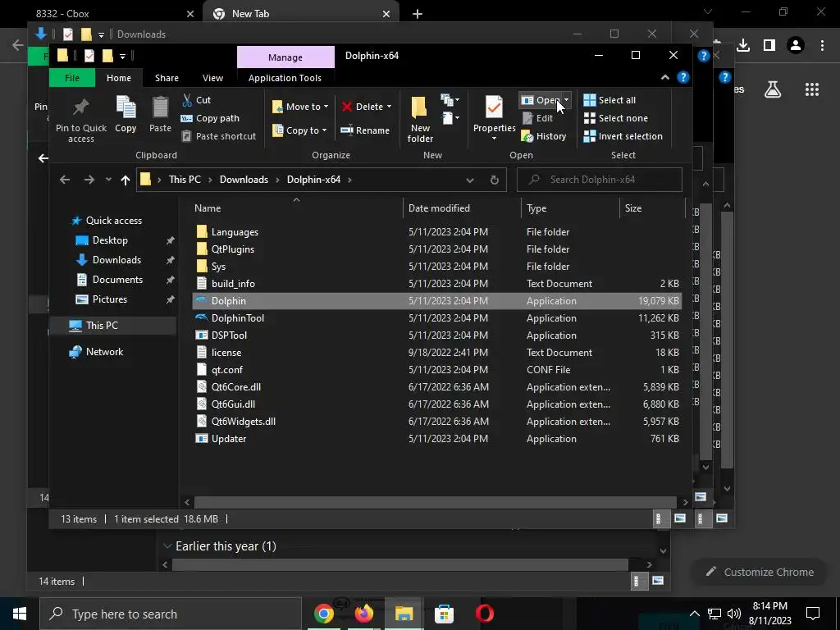840x630 pixels.
Task: Open Chrome downloads icon
Action: pos(743,46)
